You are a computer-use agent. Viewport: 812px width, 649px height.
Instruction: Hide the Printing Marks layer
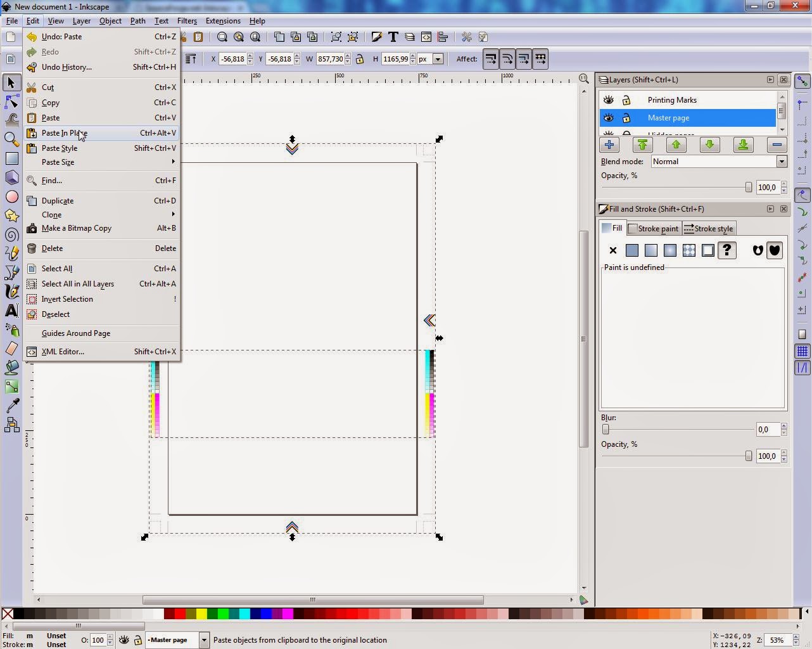[x=609, y=100]
